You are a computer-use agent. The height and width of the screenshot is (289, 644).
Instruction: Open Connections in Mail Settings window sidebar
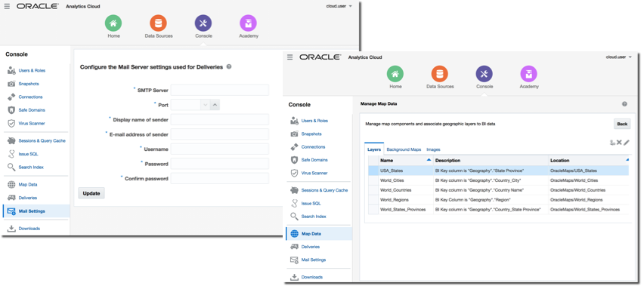30,97
